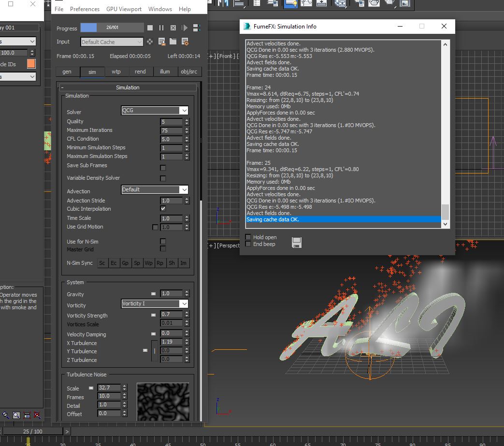Open the cache list icon next to Input
The image size is (504, 446).
(162, 42)
